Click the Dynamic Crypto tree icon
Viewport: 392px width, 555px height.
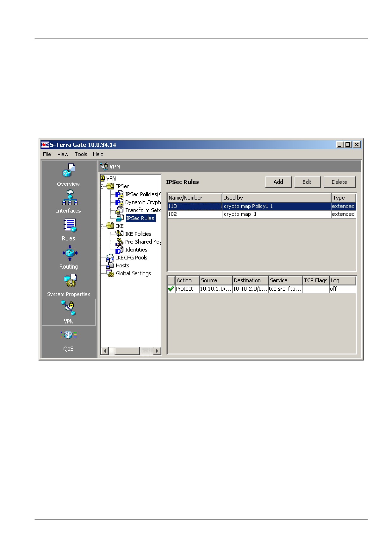tap(119, 202)
